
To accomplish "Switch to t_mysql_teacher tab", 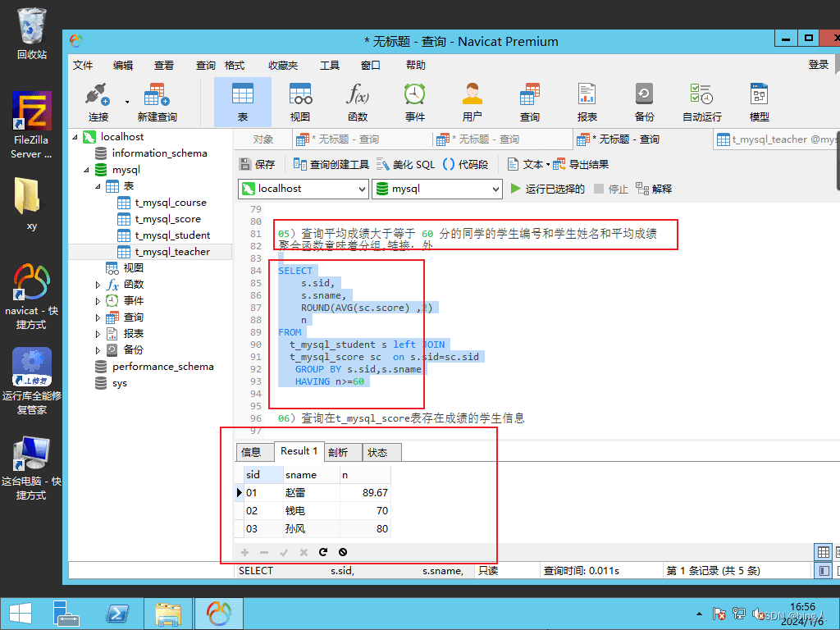I will pyautogui.click(x=776, y=139).
